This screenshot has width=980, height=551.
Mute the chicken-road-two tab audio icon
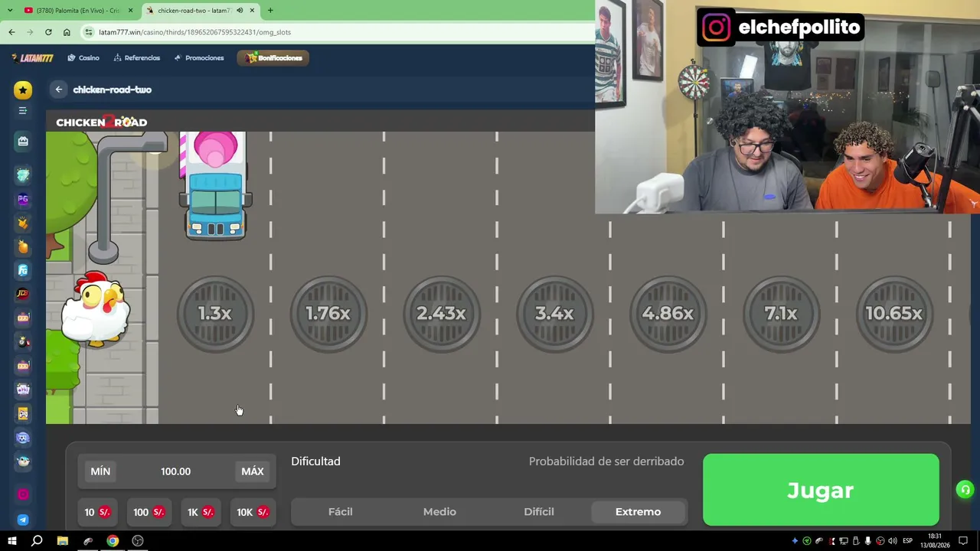click(x=240, y=11)
